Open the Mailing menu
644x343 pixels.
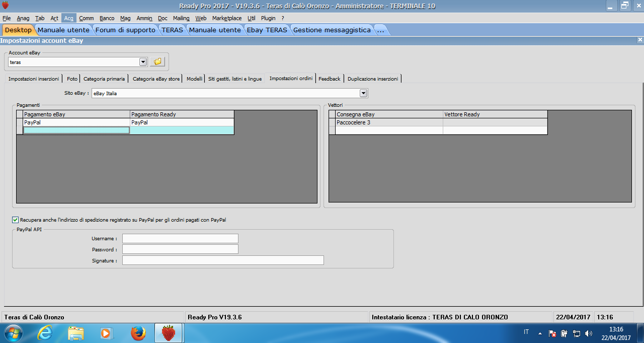[x=181, y=18]
